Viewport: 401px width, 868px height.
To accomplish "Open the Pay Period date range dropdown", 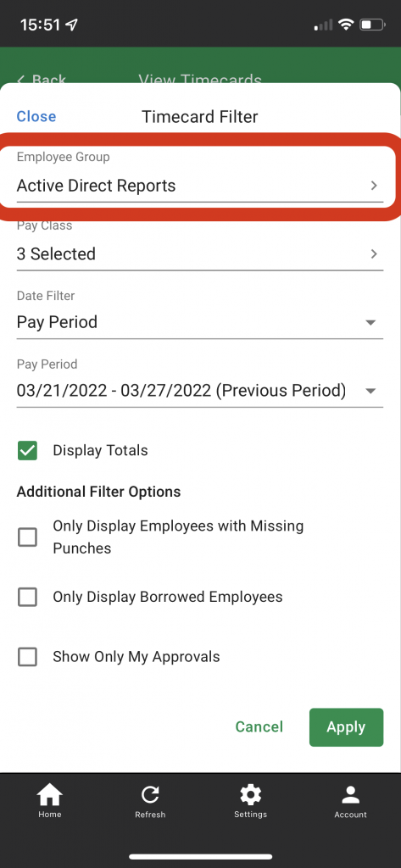I will (x=200, y=391).
